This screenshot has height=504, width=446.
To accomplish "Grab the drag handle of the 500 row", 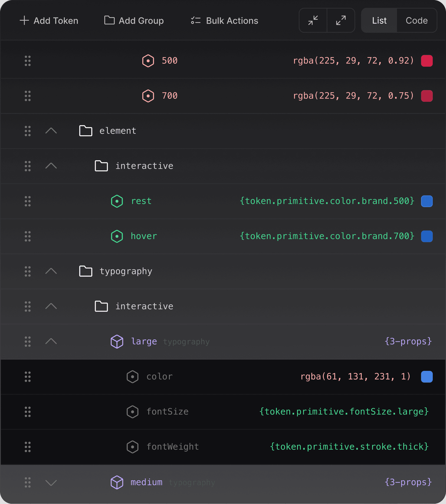I will (x=28, y=61).
